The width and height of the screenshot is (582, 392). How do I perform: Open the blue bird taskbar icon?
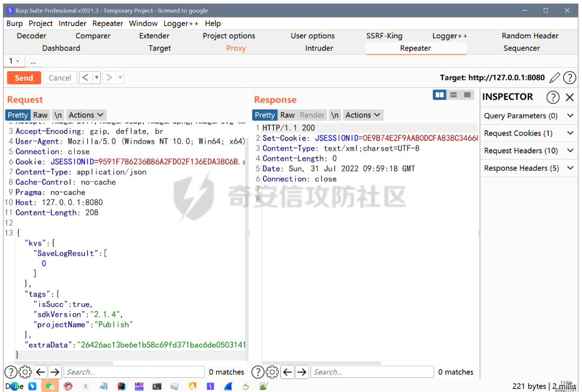(32, 386)
